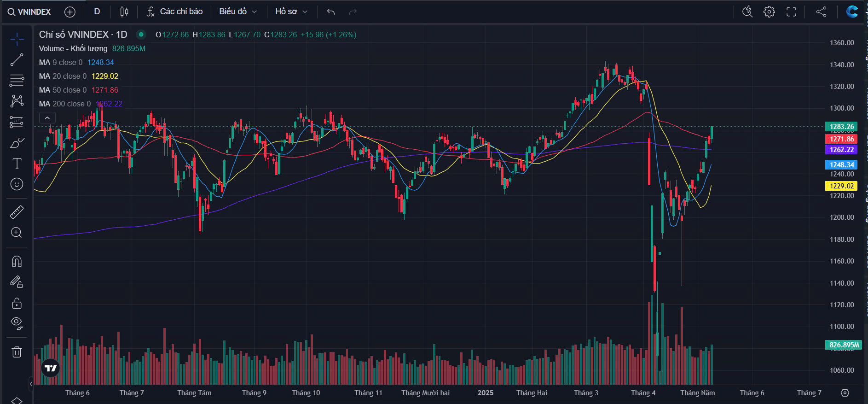Click the add/compare symbol plus icon
Screen dimensions: 868x404
(70, 12)
